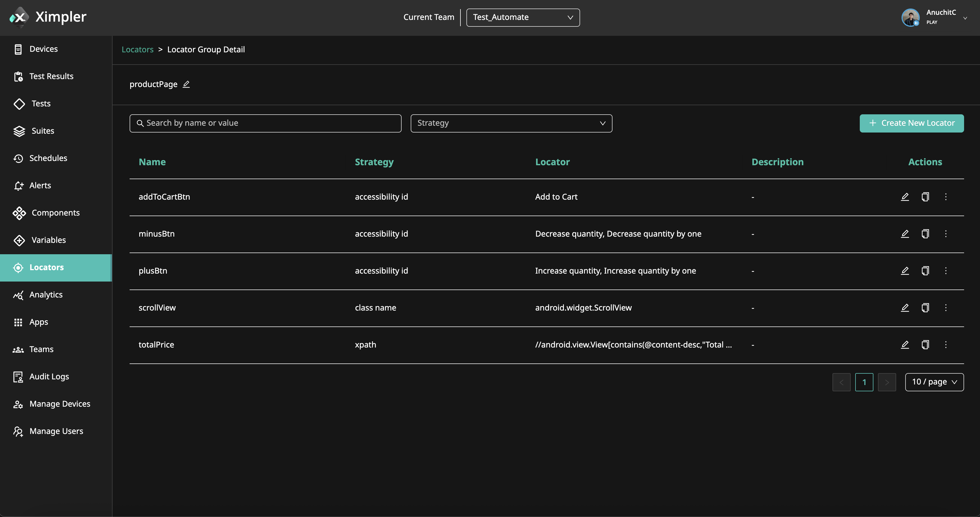Open the Analytics section
This screenshot has height=517, width=980.
coord(46,295)
